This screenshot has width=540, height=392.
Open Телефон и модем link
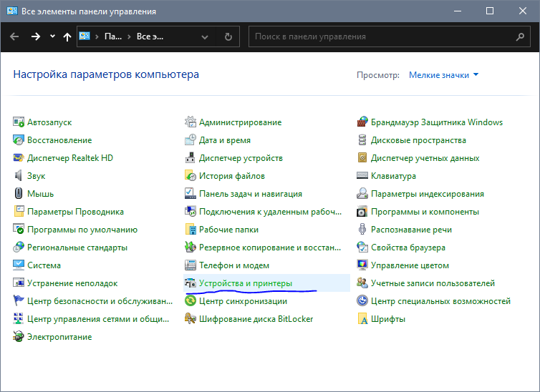point(234,265)
